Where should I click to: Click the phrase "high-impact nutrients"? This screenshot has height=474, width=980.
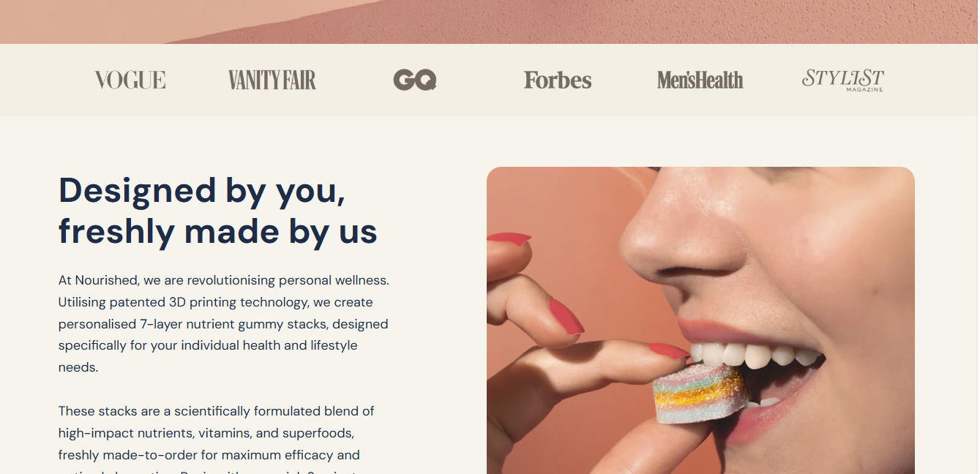[x=116, y=433]
